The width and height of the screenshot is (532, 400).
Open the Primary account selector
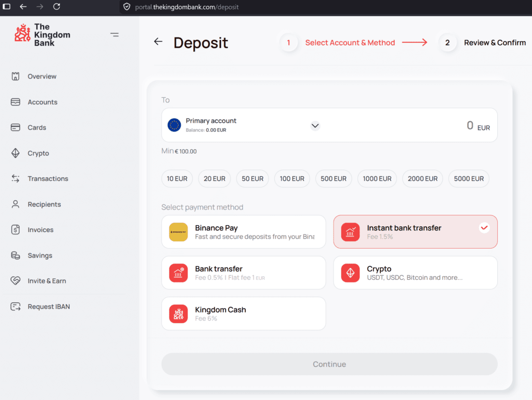244,125
